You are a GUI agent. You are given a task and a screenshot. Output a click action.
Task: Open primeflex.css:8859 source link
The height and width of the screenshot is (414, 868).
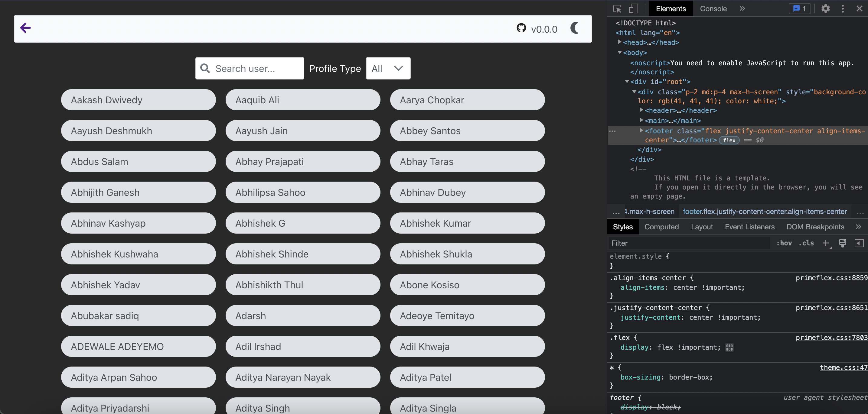pos(831,278)
